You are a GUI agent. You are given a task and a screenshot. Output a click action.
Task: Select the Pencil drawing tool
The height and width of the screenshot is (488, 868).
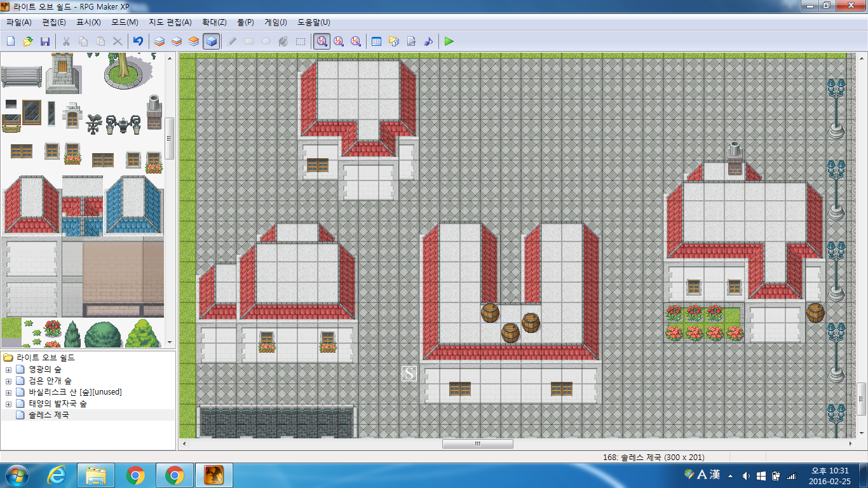click(232, 41)
